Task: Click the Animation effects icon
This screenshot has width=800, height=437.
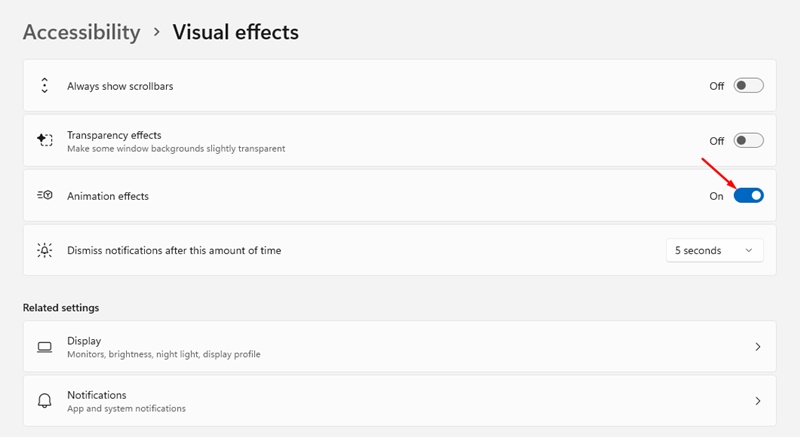Action: (44, 196)
